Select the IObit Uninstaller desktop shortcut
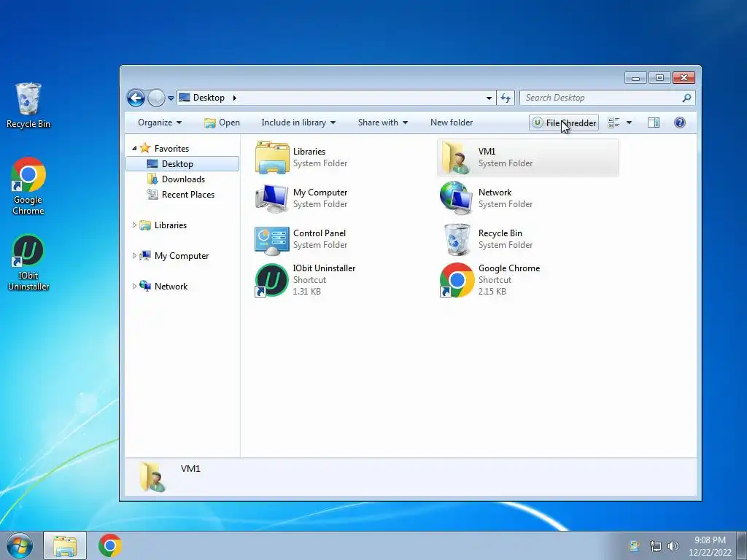The image size is (747, 560). (28, 262)
